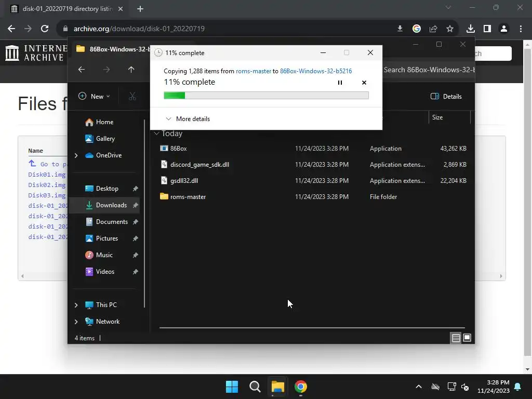Reload the archive.org page
Image resolution: width=532 pixels, height=399 pixels.
tap(45, 29)
